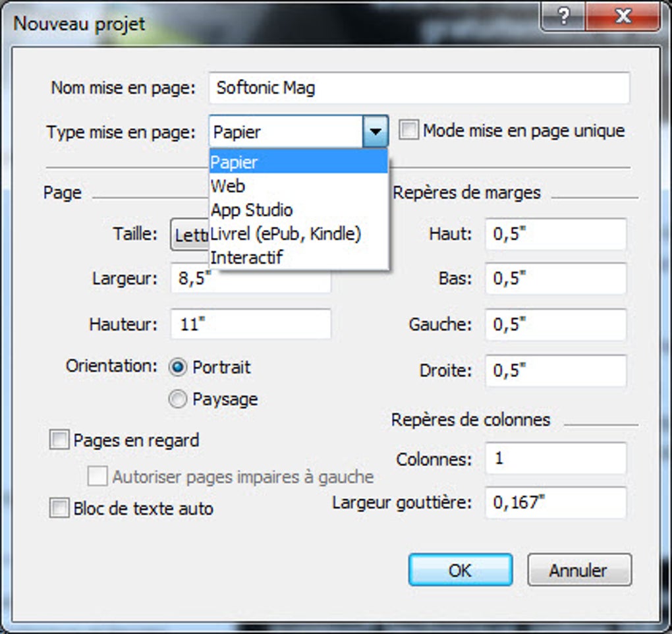Select the "Paysage" orientation
672x634 pixels.
[x=177, y=399]
